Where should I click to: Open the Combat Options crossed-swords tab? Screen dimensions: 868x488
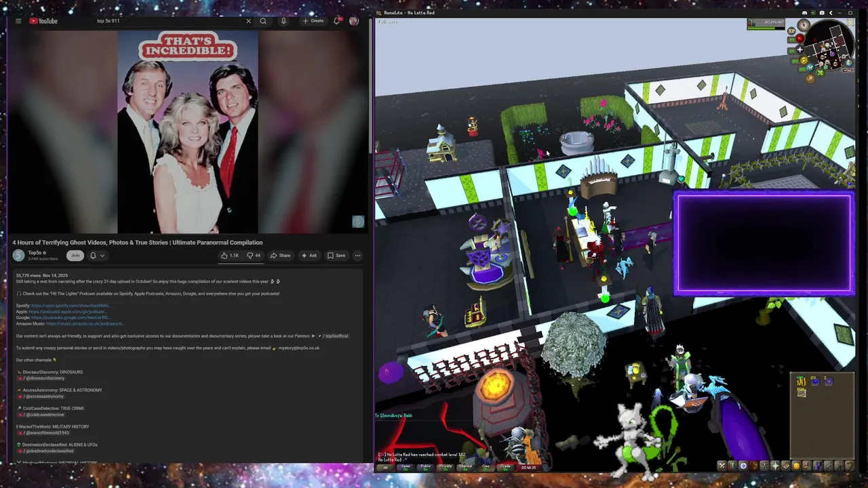click(722, 466)
